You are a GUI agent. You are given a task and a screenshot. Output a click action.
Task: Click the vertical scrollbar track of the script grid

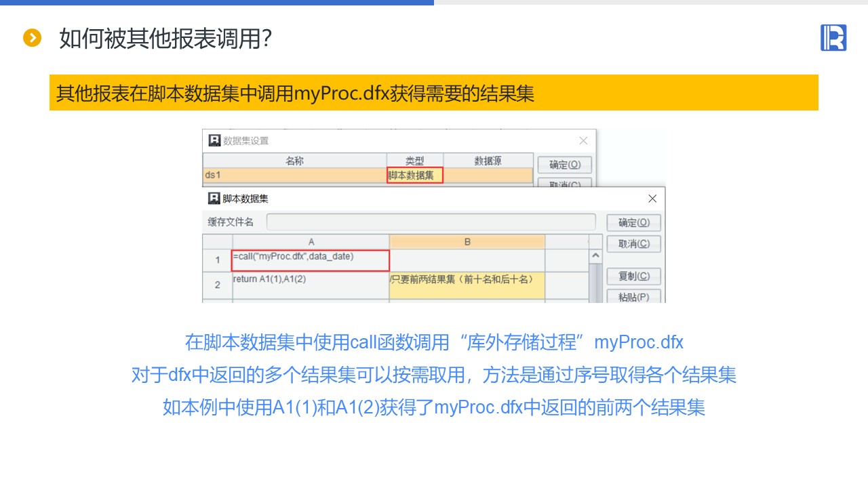[595, 283]
